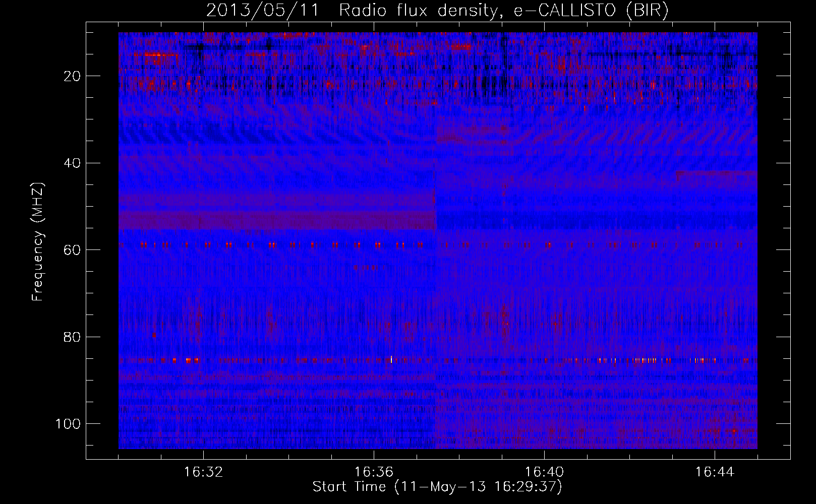Click the "Frequency (MHZ)" axis label
The image size is (816, 504).
click(38, 242)
